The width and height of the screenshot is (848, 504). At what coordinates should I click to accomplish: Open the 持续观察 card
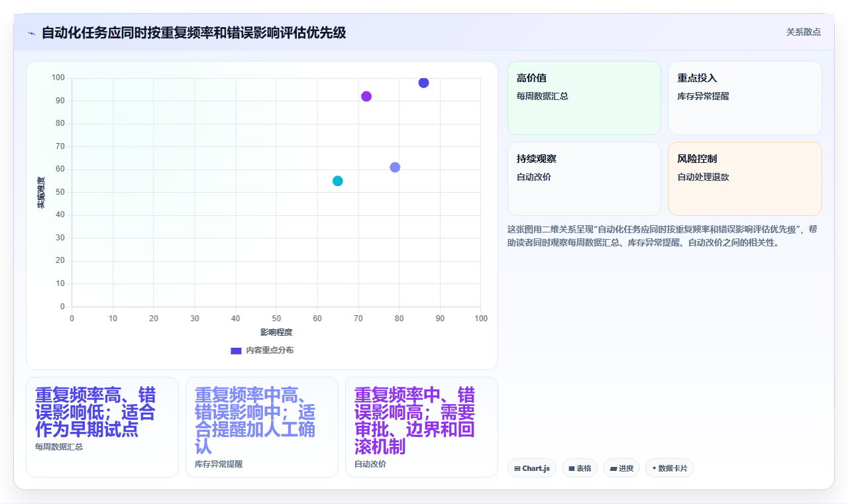584,179
